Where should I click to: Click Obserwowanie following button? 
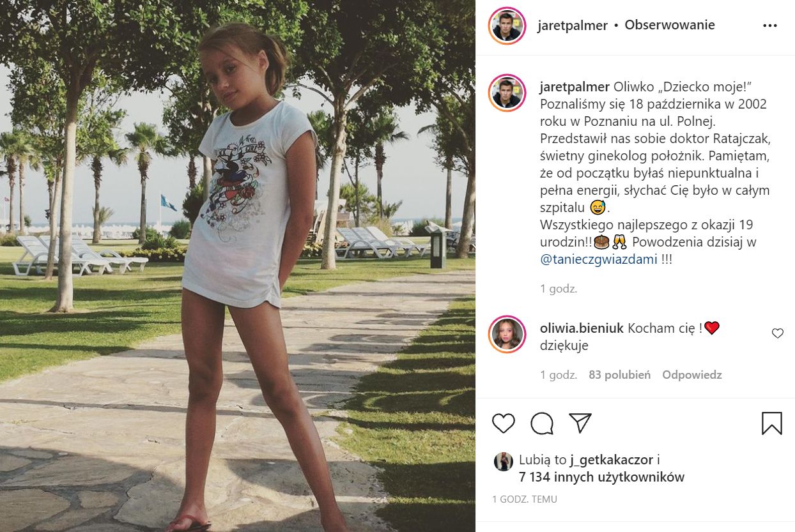[x=670, y=25]
